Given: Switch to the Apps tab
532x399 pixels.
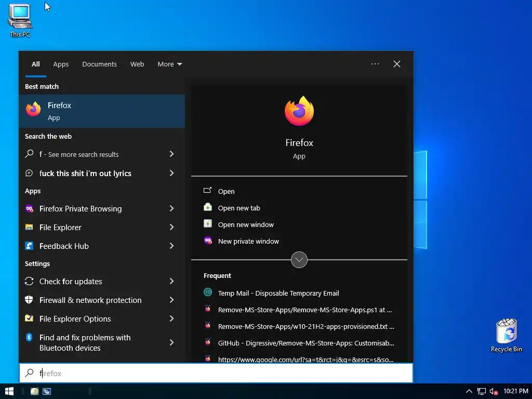Looking at the screenshot, I should pos(61,64).
